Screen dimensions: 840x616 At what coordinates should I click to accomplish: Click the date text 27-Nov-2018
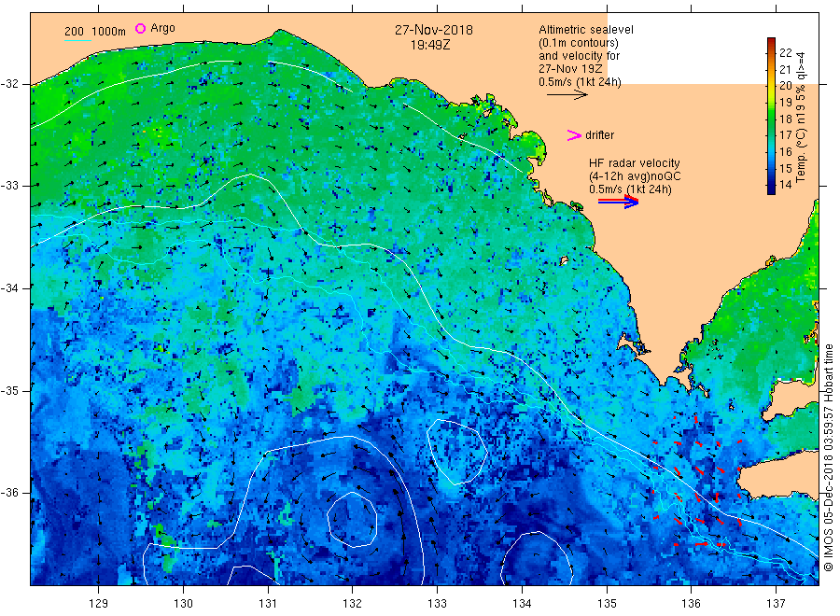(434, 30)
